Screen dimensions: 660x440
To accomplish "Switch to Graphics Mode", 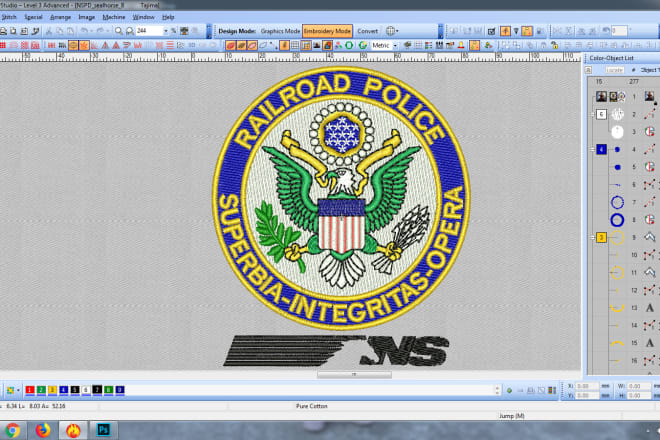I will pyautogui.click(x=280, y=31).
